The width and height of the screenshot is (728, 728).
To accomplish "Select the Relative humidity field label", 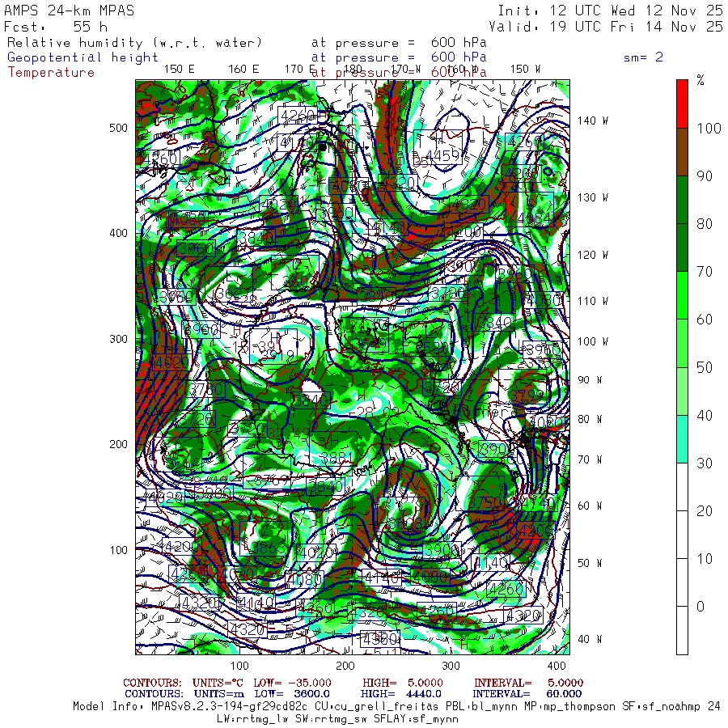I will click(x=134, y=43).
